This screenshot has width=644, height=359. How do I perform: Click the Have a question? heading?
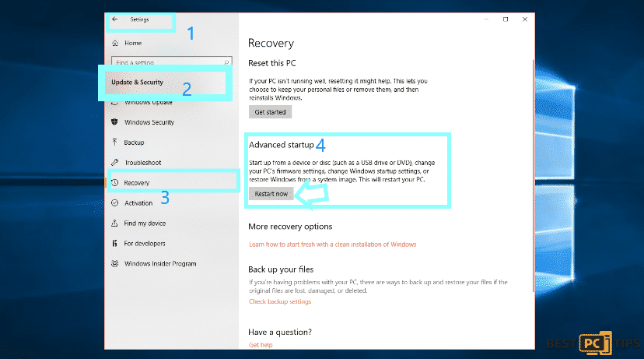click(x=280, y=332)
